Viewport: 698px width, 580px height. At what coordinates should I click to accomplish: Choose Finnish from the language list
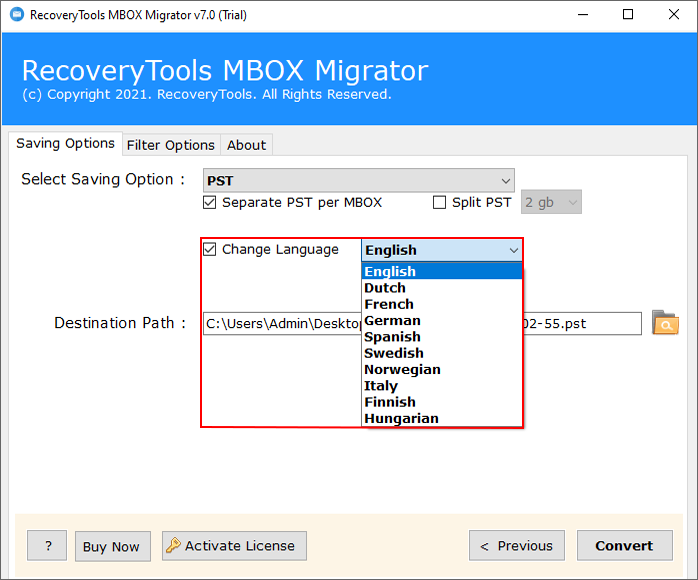[442, 402]
